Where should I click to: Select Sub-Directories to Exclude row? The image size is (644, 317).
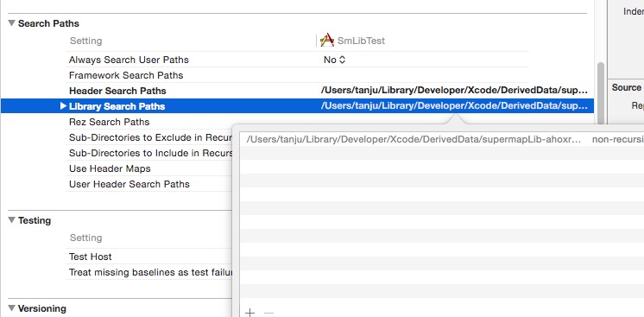(151, 137)
